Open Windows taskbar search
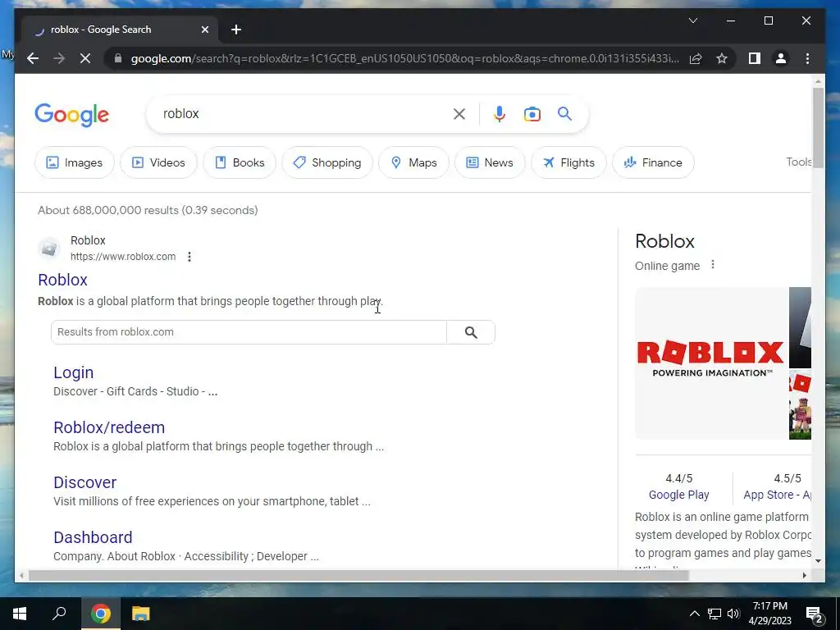The image size is (840, 630). click(x=59, y=614)
